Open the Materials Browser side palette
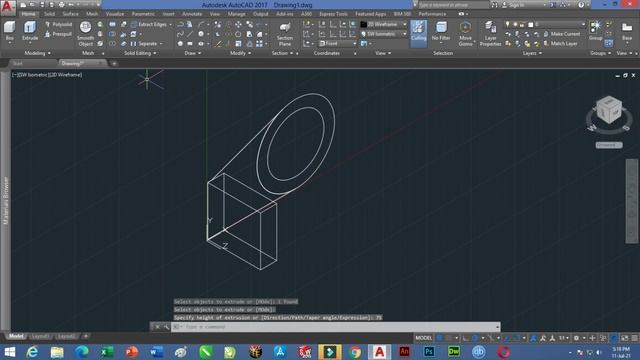The height and width of the screenshot is (360, 640). (5, 200)
